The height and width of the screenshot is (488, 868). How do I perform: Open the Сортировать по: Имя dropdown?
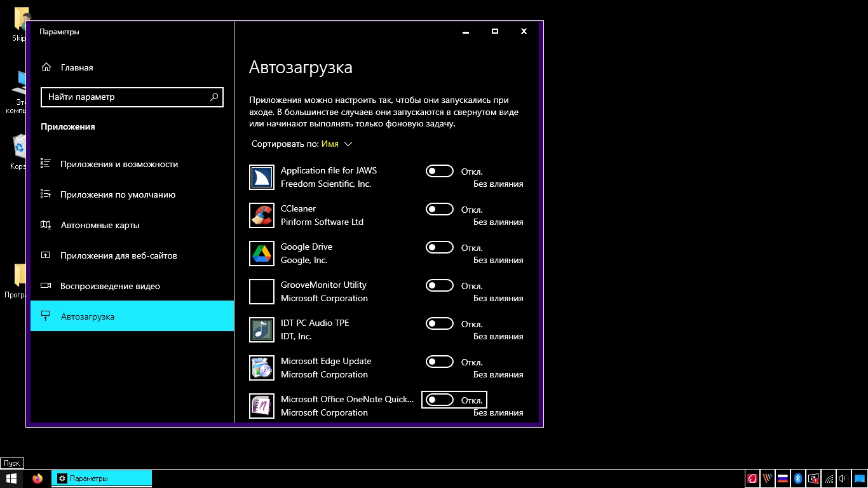pos(302,144)
